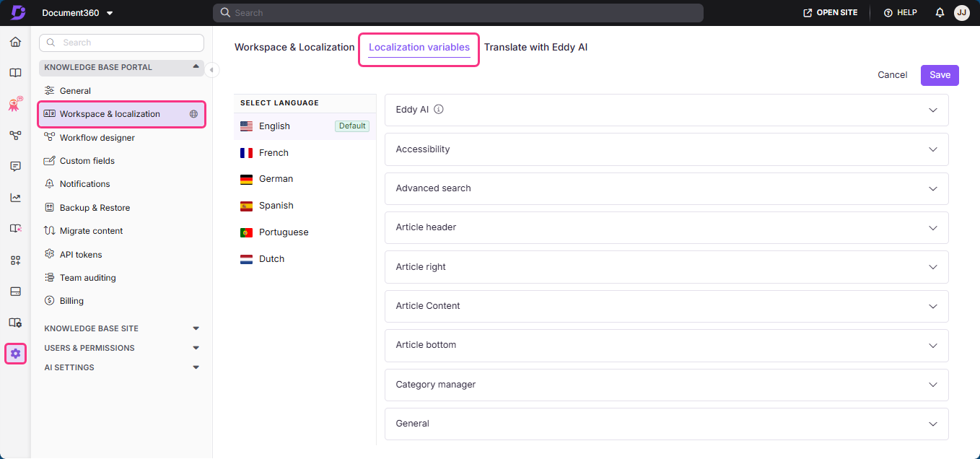
Task: Open the Translate with Eddy AI tab
Action: (x=535, y=47)
